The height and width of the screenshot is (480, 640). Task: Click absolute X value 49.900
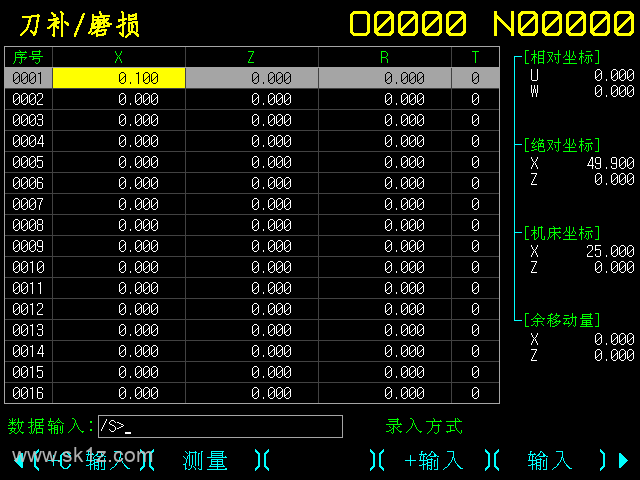coord(611,163)
